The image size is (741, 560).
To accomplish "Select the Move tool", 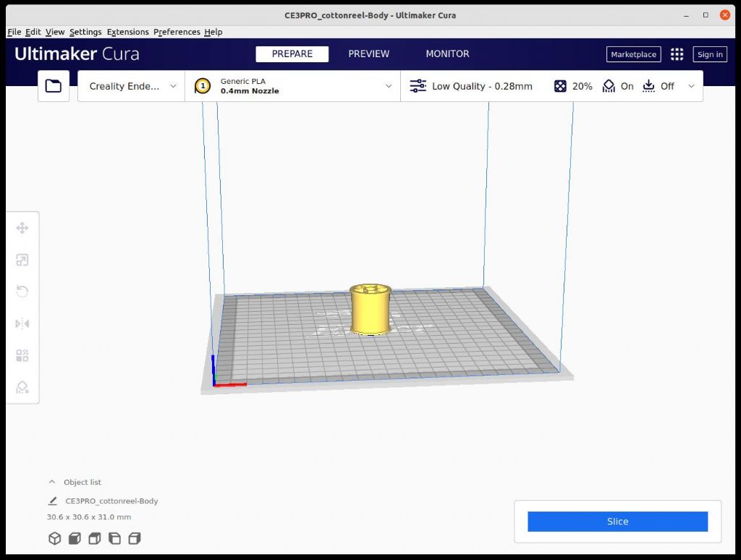I will tap(22, 228).
